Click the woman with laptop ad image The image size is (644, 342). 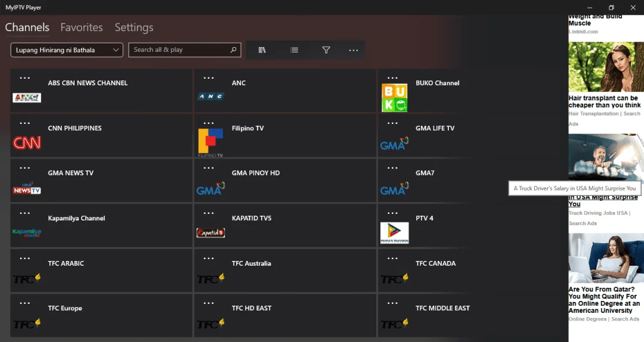(x=606, y=258)
